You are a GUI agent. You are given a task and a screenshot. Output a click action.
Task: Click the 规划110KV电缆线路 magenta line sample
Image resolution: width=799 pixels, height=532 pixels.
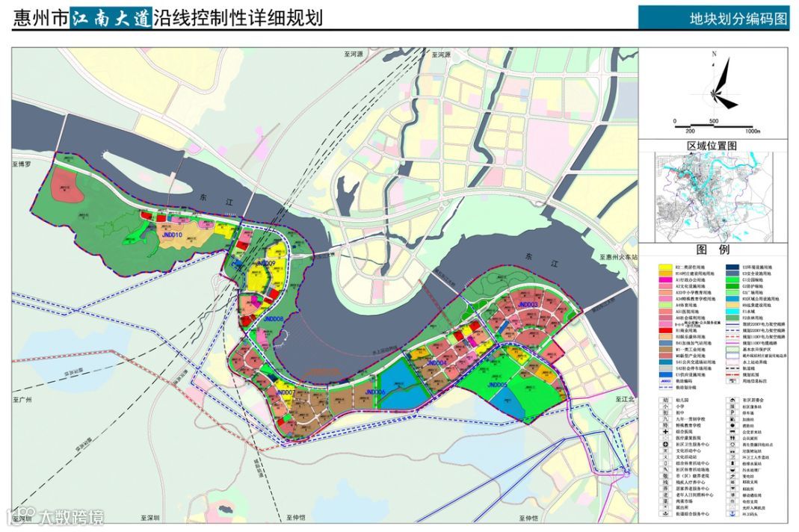(x=732, y=343)
